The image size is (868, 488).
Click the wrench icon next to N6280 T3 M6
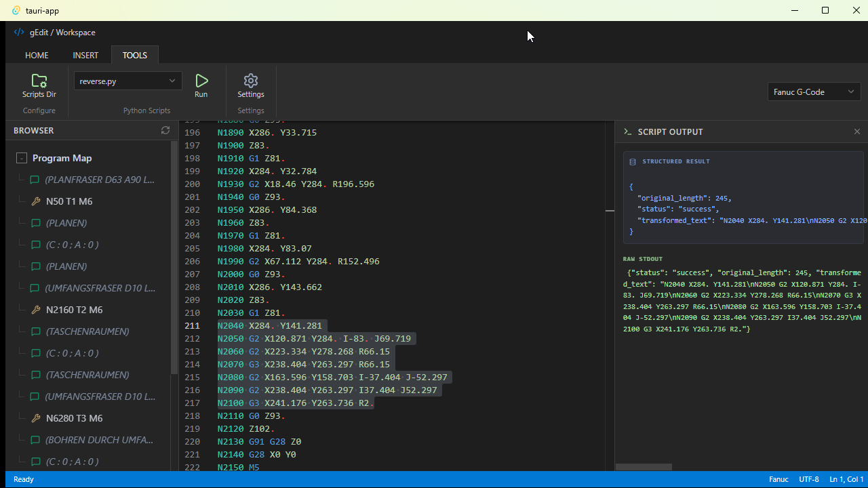pyautogui.click(x=37, y=418)
